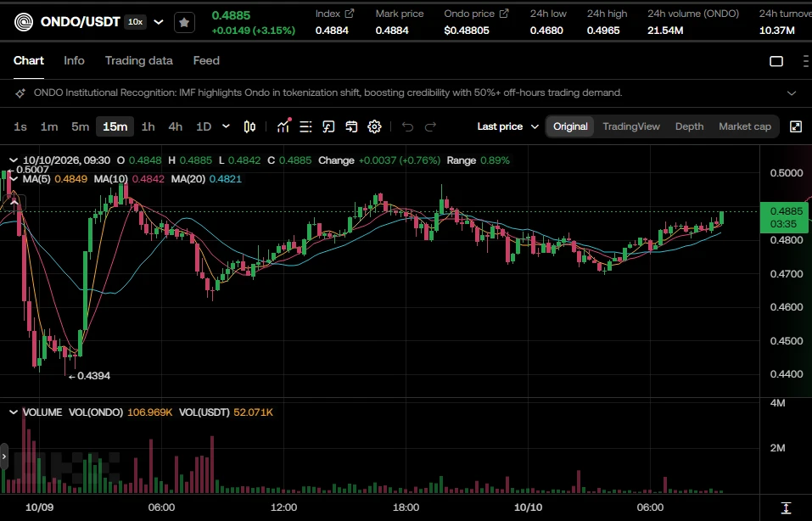The image size is (812, 521).
Task: Open the Last price dropdown
Action: click(507, 127)
